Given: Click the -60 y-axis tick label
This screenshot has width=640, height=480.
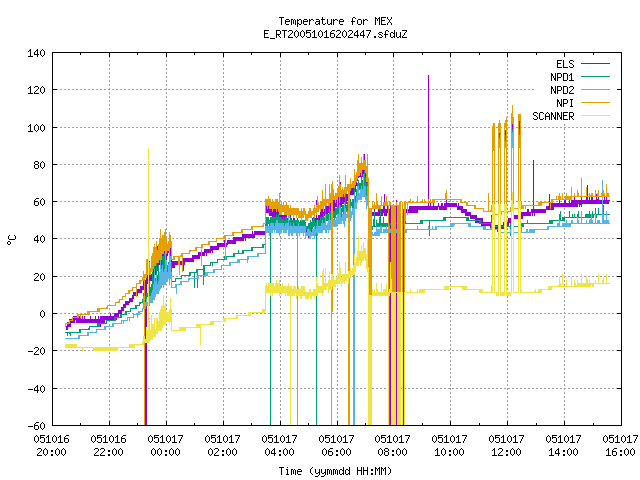Looking at the screenshot, I should (x=36, y=426).
